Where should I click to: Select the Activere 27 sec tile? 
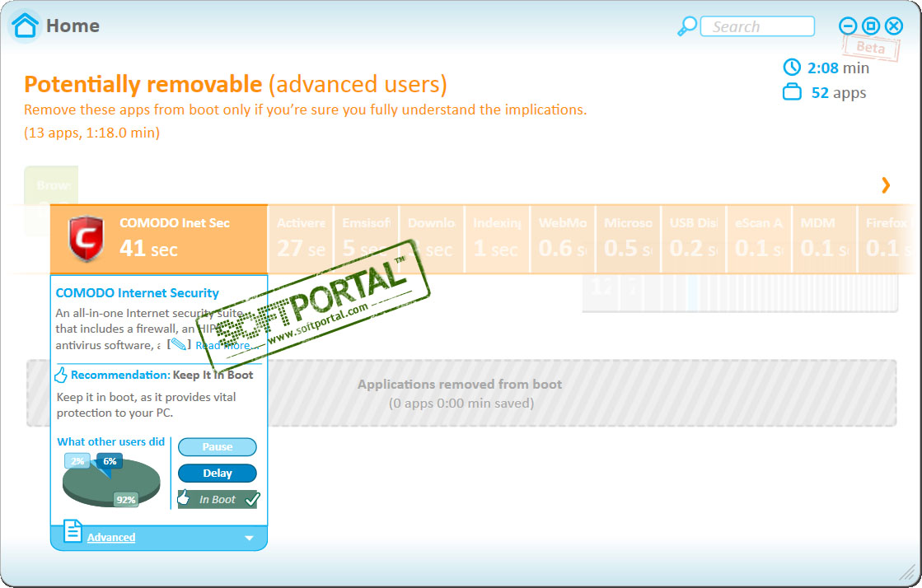tap(301, 239)
